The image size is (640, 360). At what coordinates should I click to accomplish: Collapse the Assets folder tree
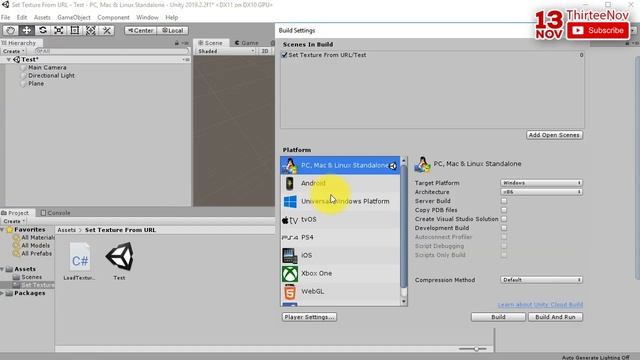(x=2, y=269)
